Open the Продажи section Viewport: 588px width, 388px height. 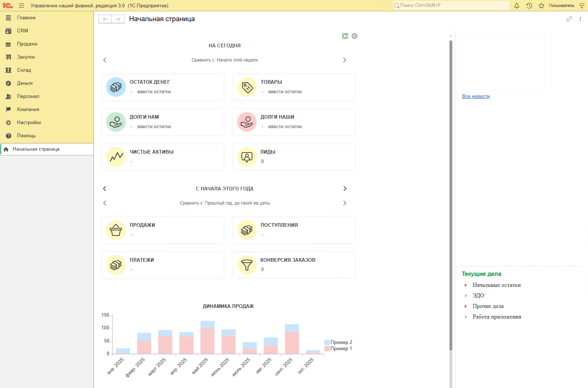tap(27, 44)
